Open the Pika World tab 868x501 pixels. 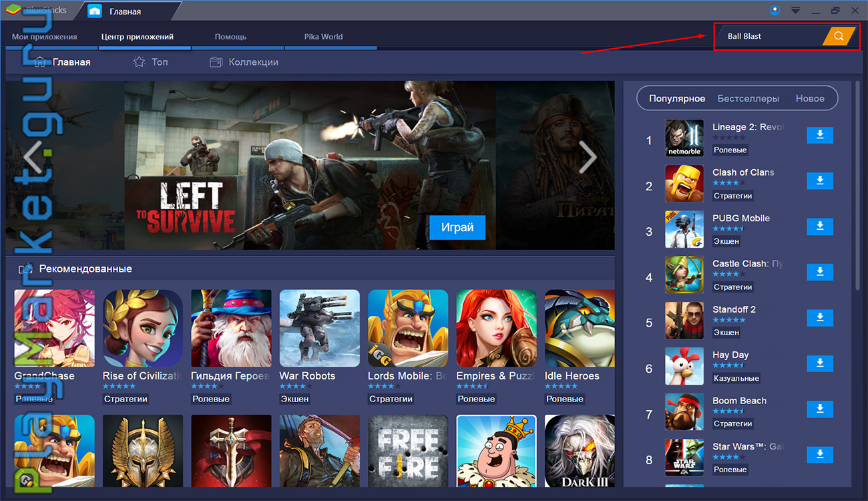pyautogui.click(x=323, y=37)
